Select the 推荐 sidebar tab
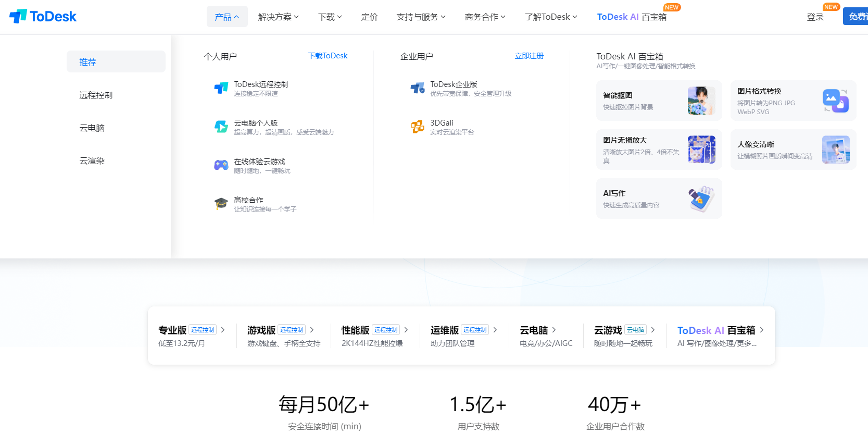The width and height of the screenshot is (868, 434). [116, 61]
